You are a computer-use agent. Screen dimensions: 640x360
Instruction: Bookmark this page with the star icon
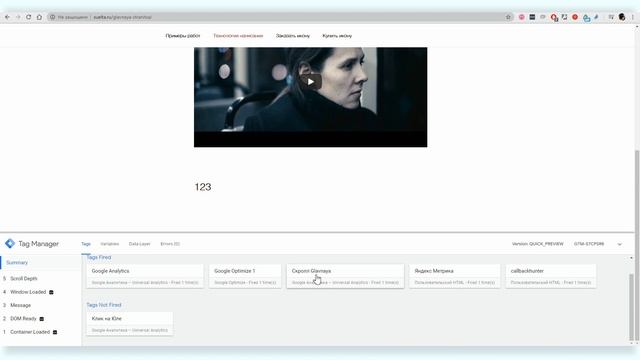(x=508, y=17)
